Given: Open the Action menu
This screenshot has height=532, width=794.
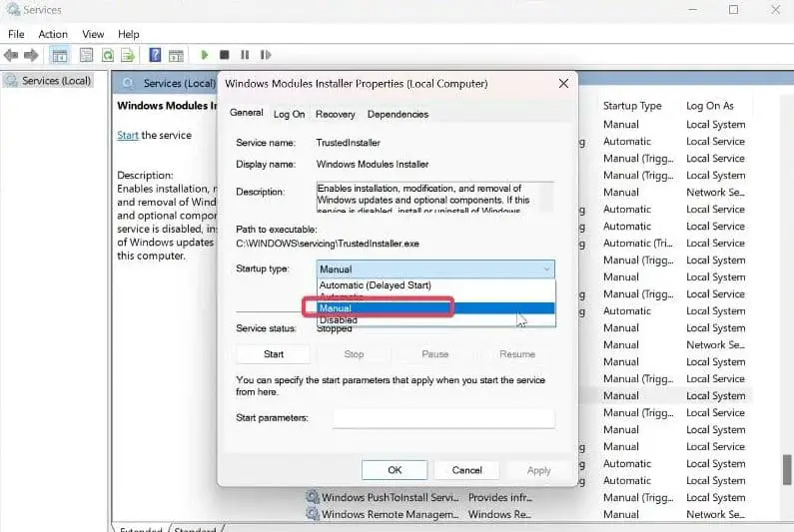Looking at the screenshot, I should point(53,34).
